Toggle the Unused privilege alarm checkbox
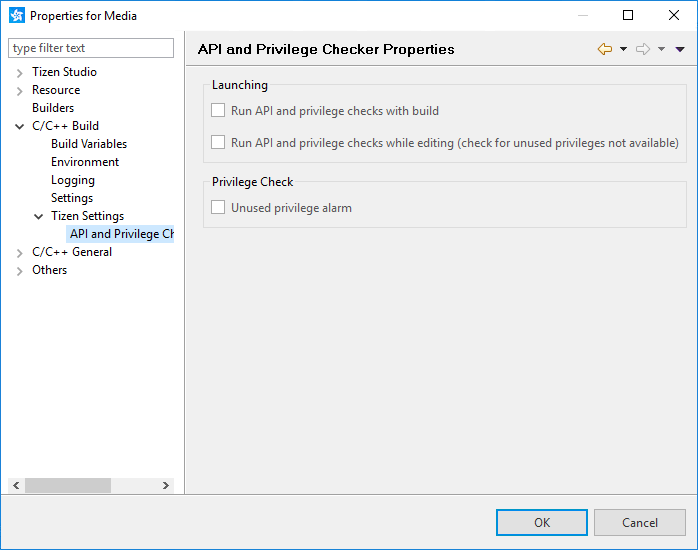Image resolution: width=698 pixels, height=550 pixels. click(x=218, y=208)
